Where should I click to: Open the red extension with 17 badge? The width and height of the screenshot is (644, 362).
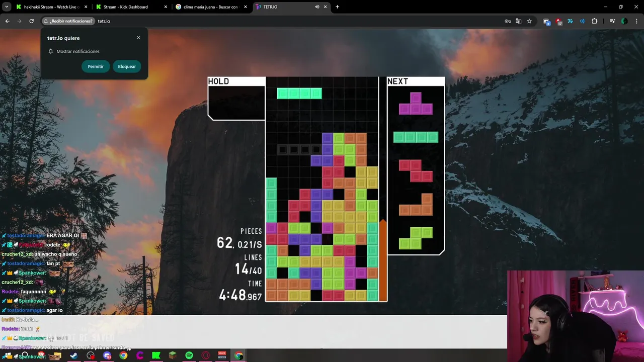558,22
